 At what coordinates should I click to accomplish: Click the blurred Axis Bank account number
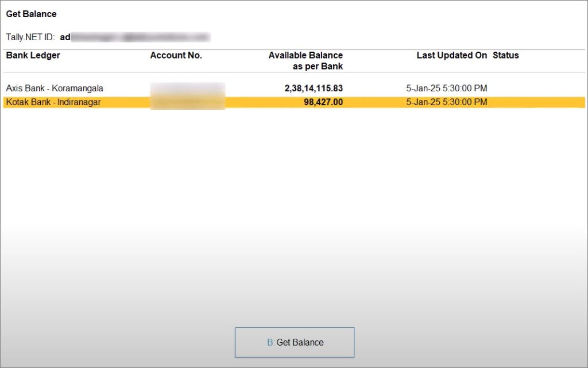[x=187, y=88]
